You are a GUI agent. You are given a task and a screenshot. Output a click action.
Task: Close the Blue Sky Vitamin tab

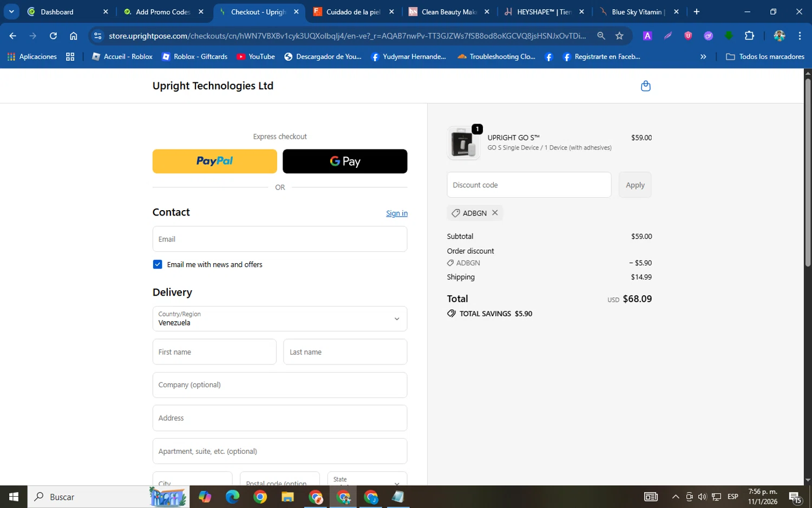pyautogui.click(x=676, y=12)
